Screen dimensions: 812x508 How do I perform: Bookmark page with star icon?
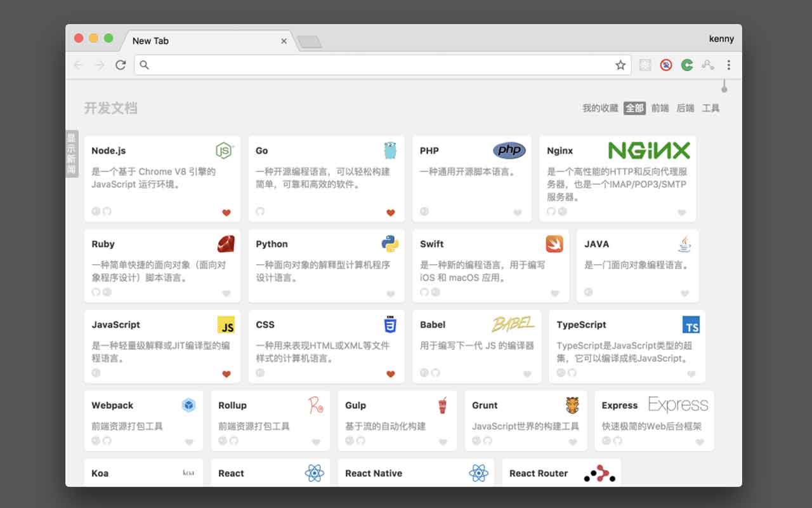tap(620, 65)
